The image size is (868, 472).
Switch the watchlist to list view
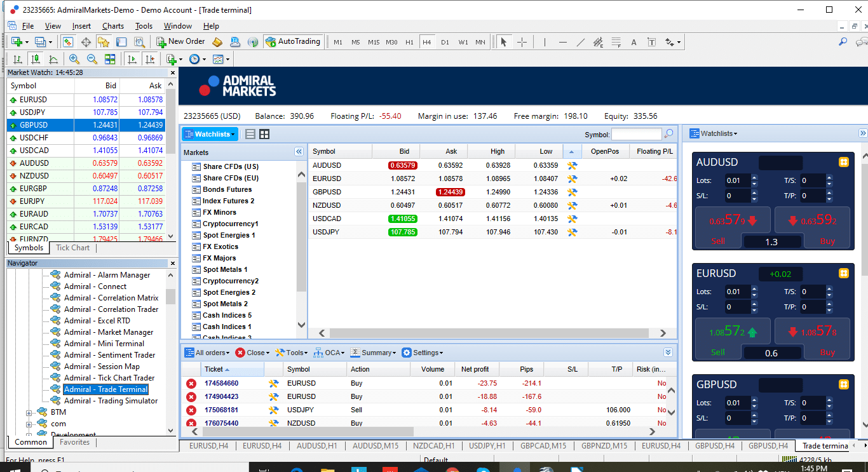point(250,134)
